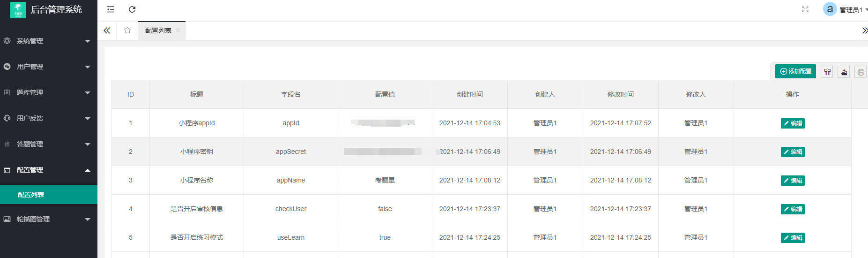The height and width of the screenshot is (258, 868).
Task: Expand the 系统管理 menu
Action: coord(49,41)
